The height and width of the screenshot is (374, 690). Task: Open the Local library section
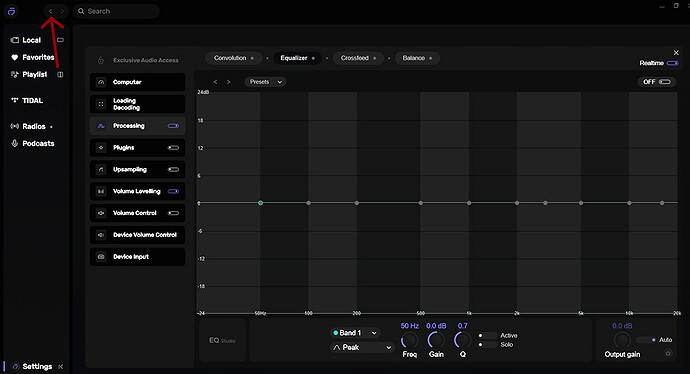pos(26,40)
